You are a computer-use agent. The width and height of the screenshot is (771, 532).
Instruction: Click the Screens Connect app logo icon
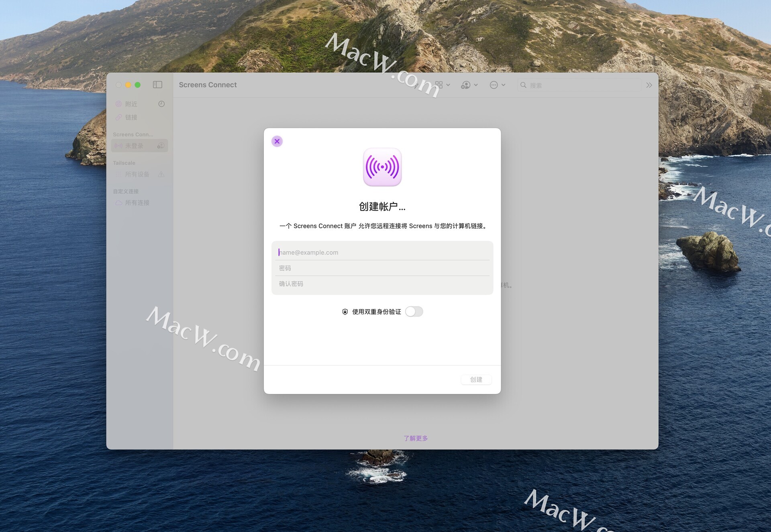coord(382,167)
